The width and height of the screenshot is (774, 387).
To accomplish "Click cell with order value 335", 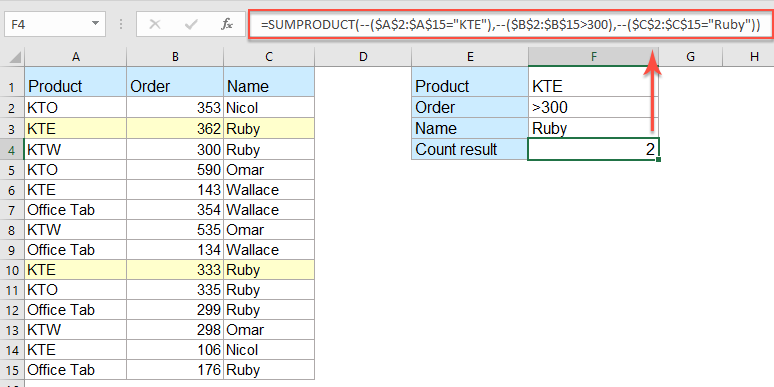I will (175, 290).
